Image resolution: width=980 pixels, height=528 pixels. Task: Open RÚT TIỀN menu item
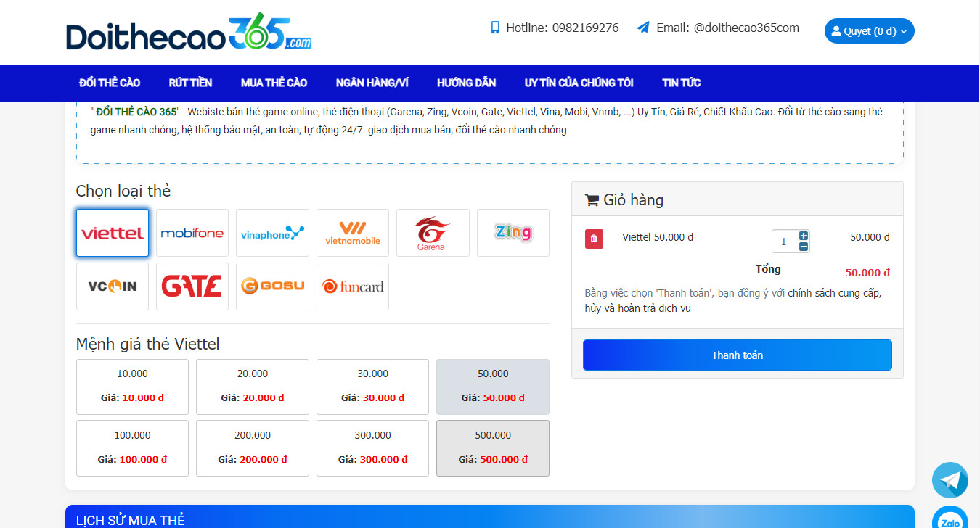pyautogui.click(x=190, y=83)
